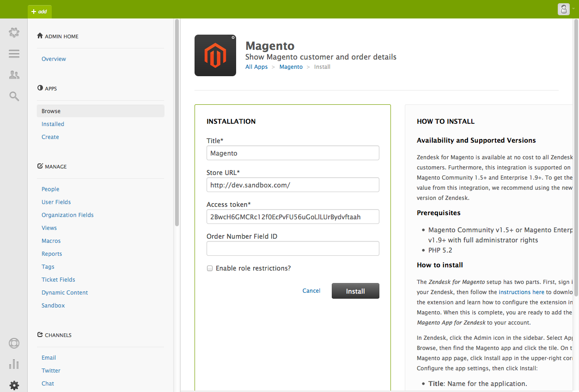Go to People under Manage
579x392 pixels.
tap(50, 189)
